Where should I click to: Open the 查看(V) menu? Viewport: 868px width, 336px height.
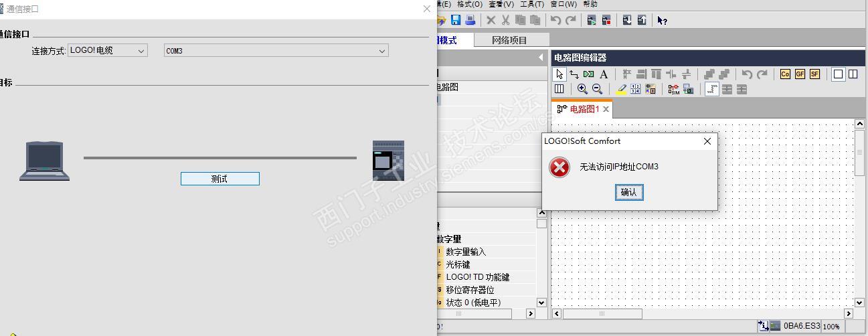pyautogui.click(x=501, y=4)
